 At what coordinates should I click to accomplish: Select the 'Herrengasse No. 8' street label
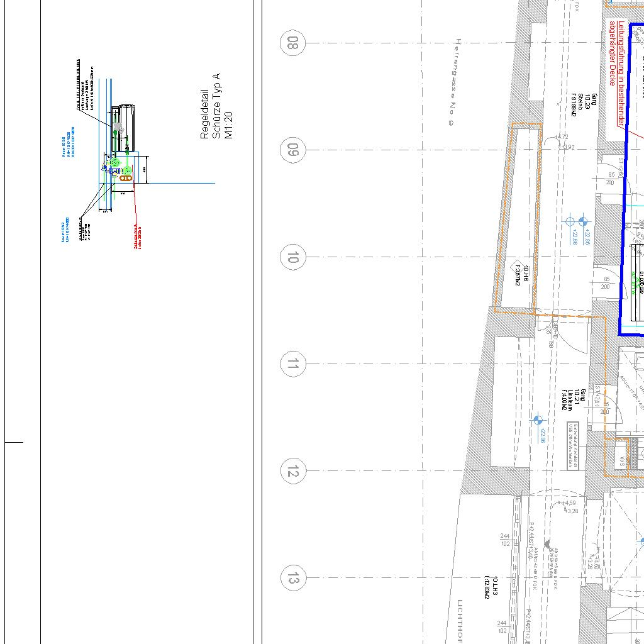(455, 82)
